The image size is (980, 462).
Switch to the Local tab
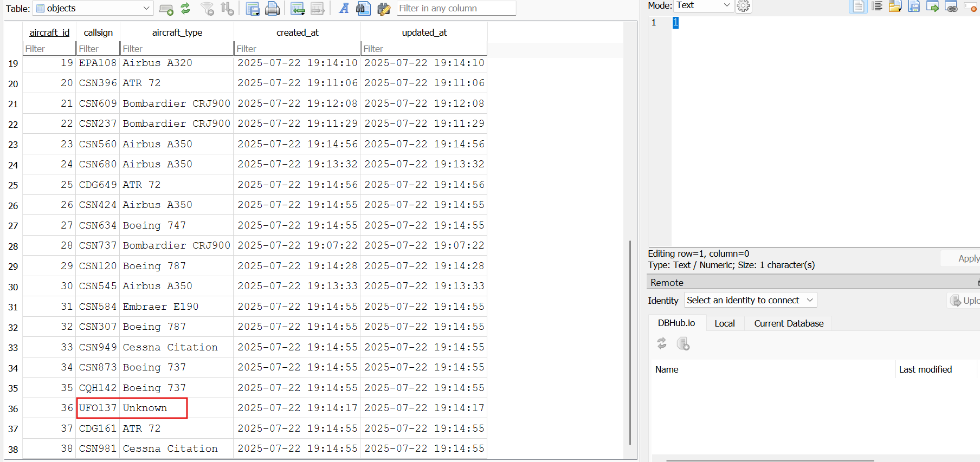(x=724, y=323)
